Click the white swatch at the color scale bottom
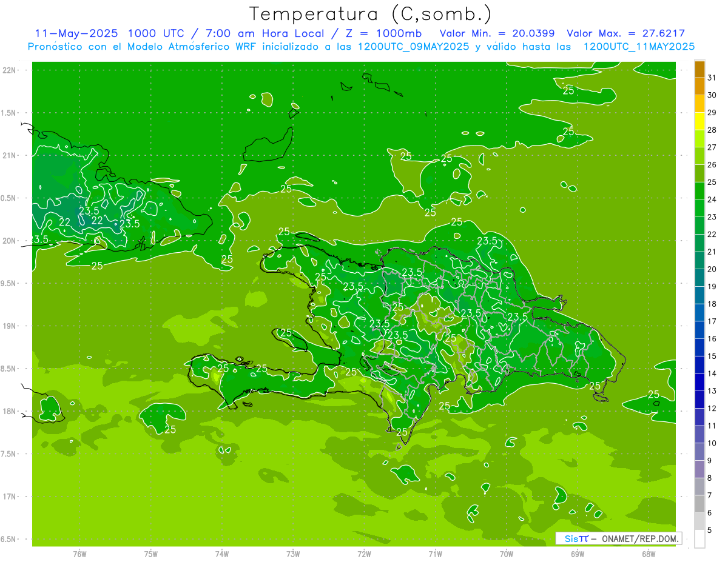This screenshot has width=728, height=562. [699, 539]
